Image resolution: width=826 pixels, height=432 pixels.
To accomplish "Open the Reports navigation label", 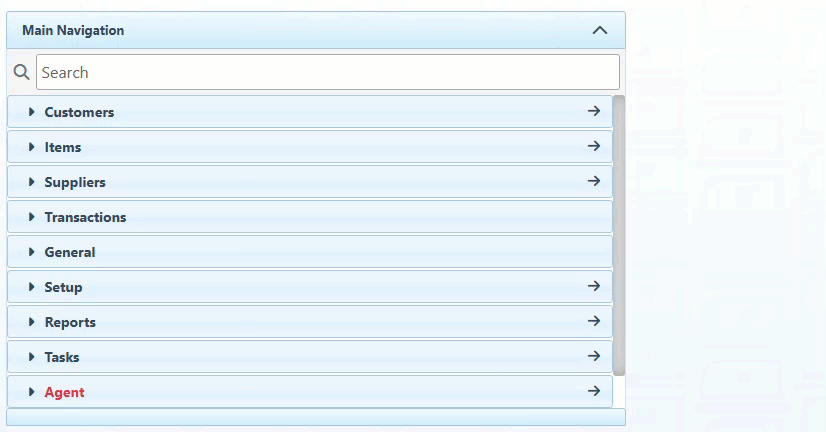I will [x=70, y=322].
